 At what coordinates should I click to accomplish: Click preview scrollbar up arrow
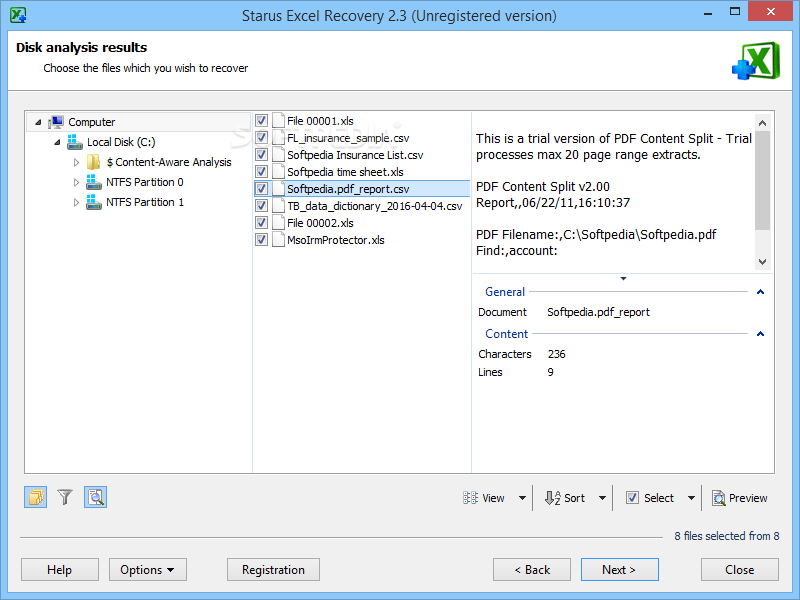[762, 123]
